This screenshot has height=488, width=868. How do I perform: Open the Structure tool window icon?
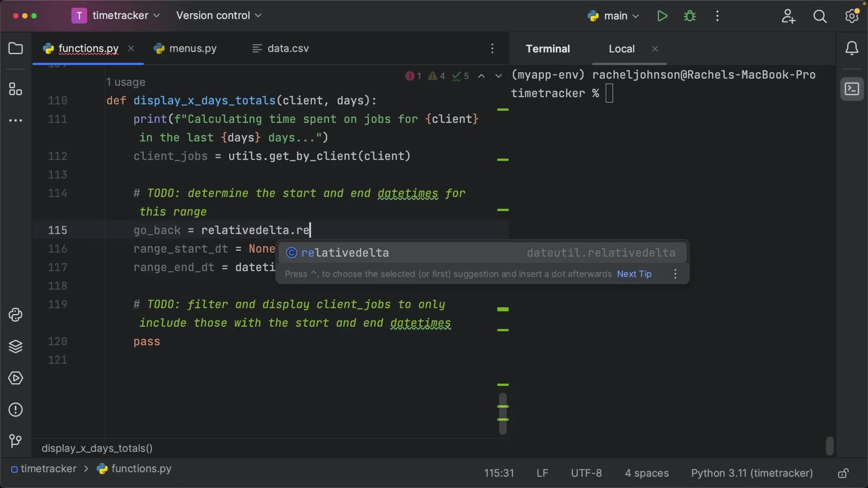16,89
